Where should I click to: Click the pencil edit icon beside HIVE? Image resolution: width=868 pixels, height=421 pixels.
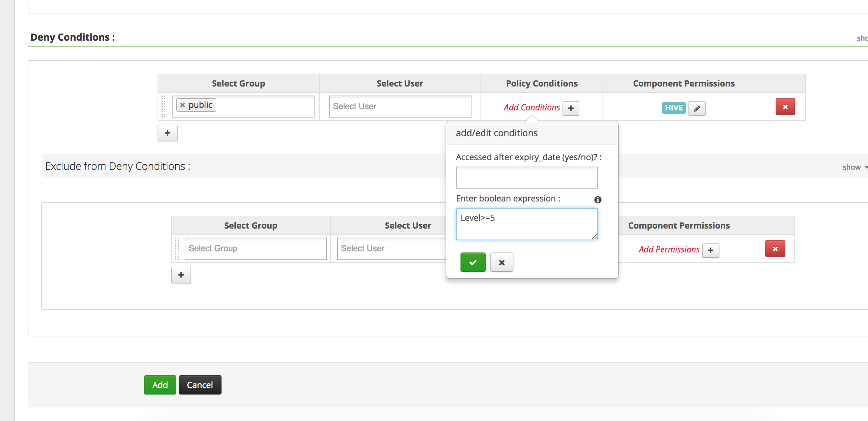point(697,108)
